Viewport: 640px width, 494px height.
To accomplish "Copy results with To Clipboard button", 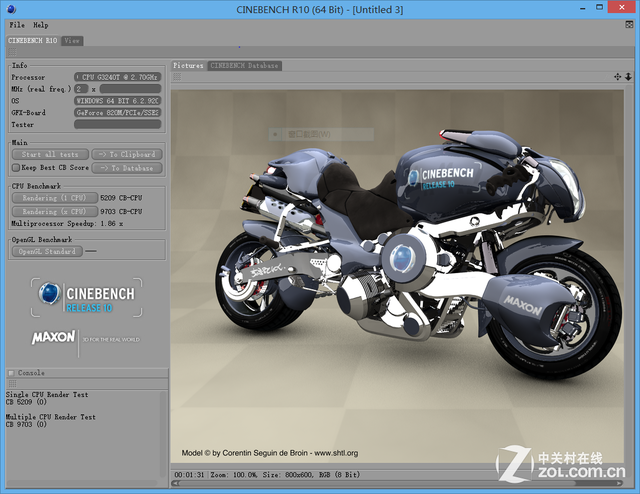I will coord(127,154).
